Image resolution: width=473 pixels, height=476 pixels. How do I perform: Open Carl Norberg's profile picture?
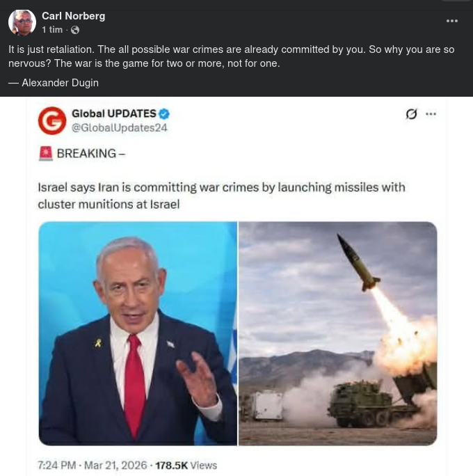tap(22, 22)
